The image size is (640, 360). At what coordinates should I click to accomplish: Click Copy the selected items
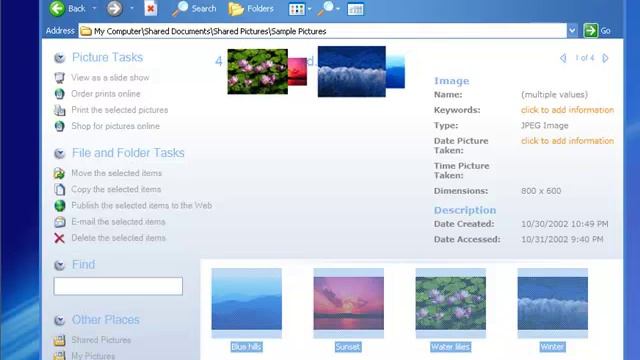116,189
